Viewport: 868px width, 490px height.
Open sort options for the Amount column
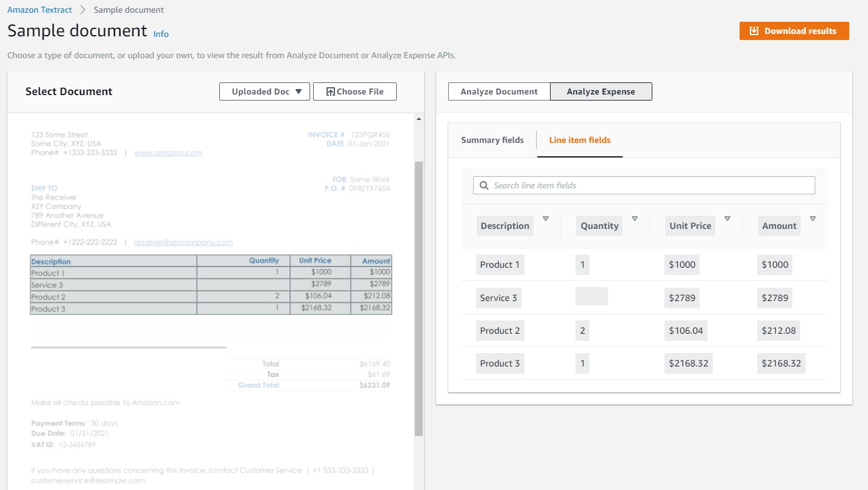pyautogui.click(x=813, y=218)
